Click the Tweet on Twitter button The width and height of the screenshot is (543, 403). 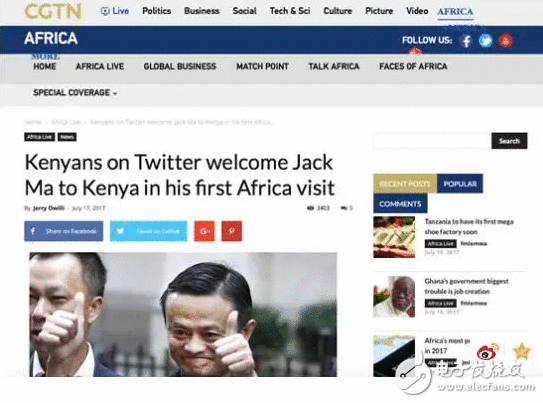[x=149, y=231]
